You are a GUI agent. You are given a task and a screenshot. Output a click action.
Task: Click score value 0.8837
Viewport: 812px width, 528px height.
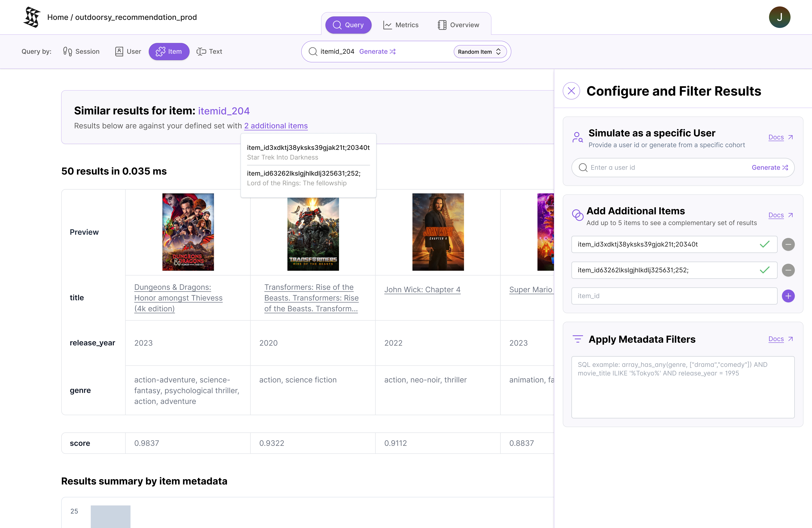pyautogui.click(x=521, y=443)
